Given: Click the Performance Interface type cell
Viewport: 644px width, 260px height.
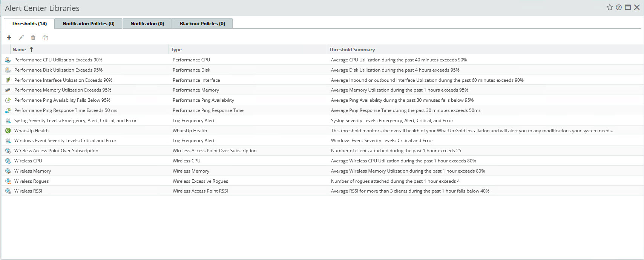Looking at the screenshot, I should [x=196, y=80].
